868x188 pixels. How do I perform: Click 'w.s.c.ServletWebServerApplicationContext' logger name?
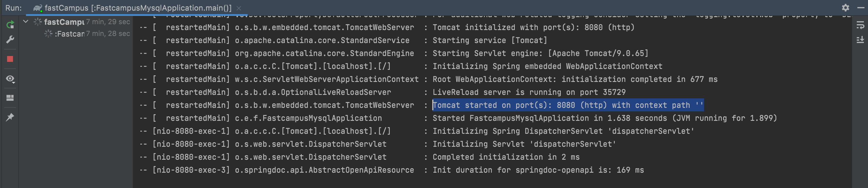[326, 79]
